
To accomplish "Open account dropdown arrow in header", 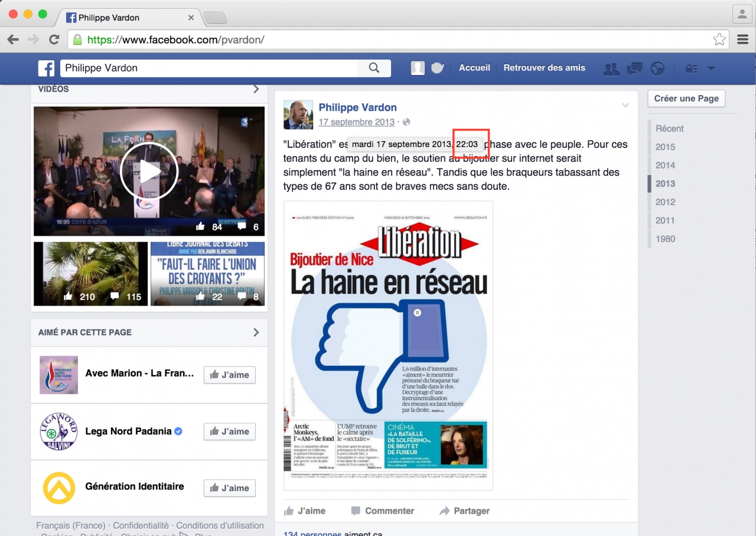I will pos(711,69).
